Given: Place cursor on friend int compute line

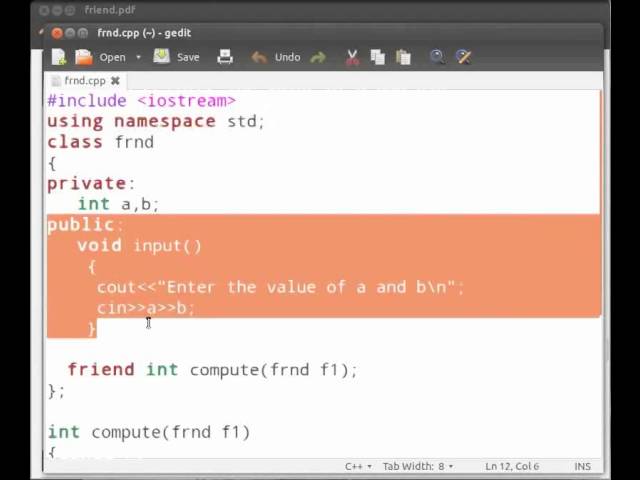Looking at the screenshot, I should coord(212,370).
